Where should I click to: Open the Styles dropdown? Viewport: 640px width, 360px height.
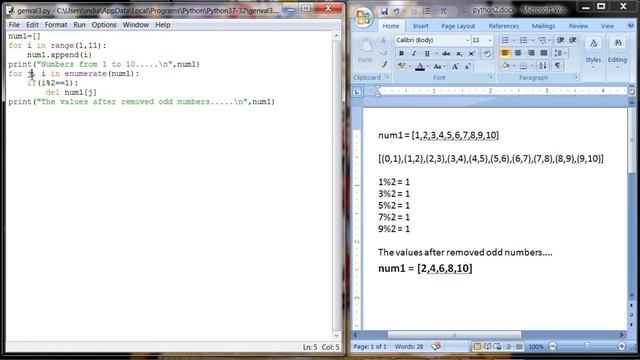pos(593,52)
